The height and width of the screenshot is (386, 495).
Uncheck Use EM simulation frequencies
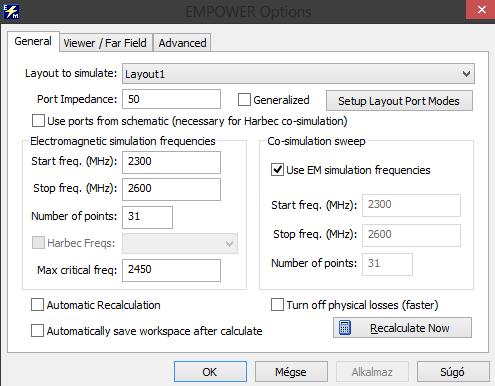[277, 170]
